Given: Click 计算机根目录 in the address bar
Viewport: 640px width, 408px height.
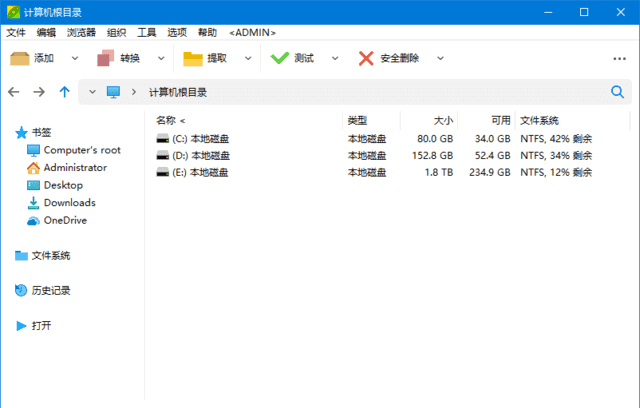Looking at the screenshot, I should point(178,92).
